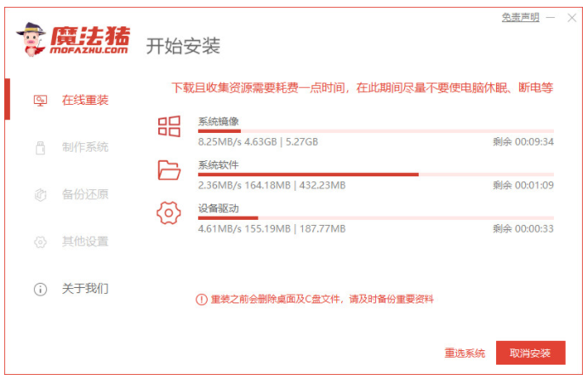
Task: Click the folder icon for 系统软件
Action: [x=169, y=170]
